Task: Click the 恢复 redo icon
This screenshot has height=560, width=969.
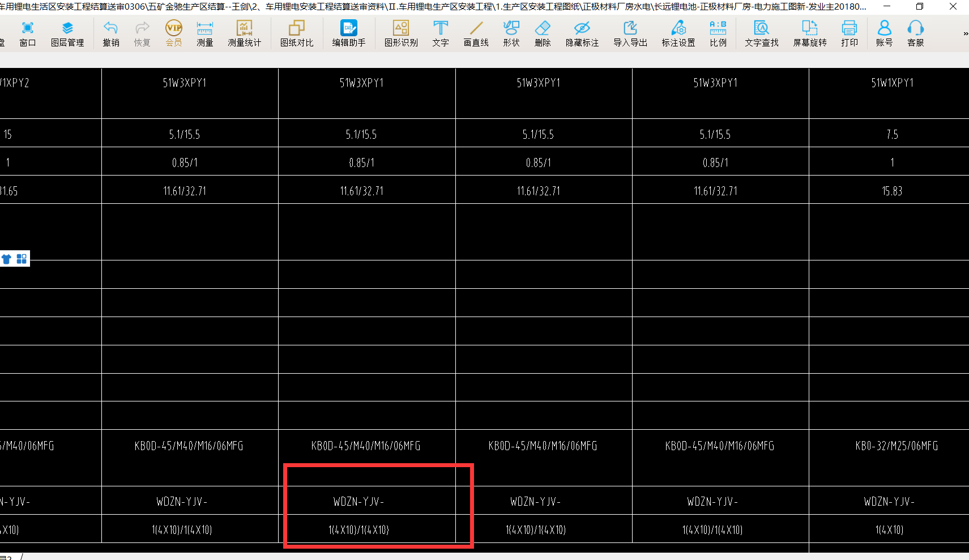Action: pos(142,33)
